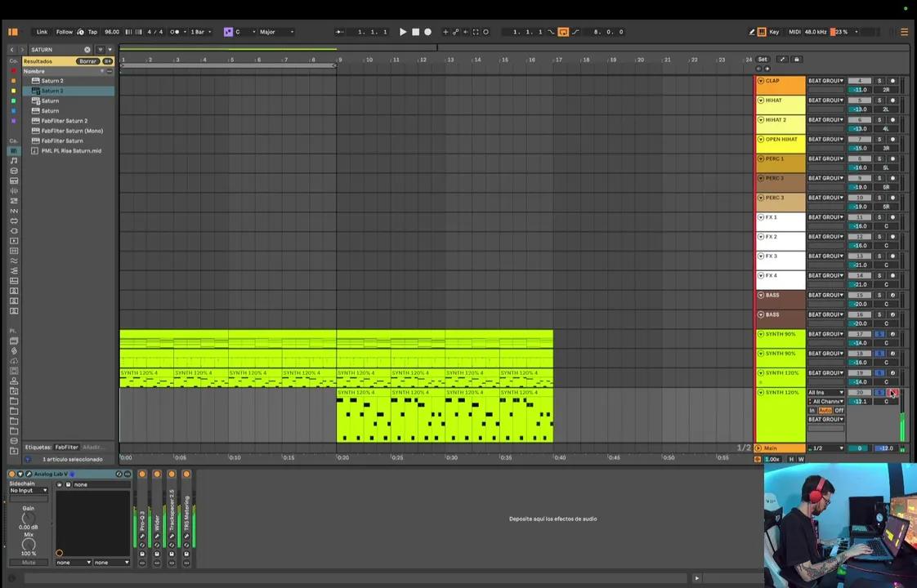This screenshot has height=588, width=917.
Task: Click the Mute button in Analog Lab V
Action: [28, 563]
